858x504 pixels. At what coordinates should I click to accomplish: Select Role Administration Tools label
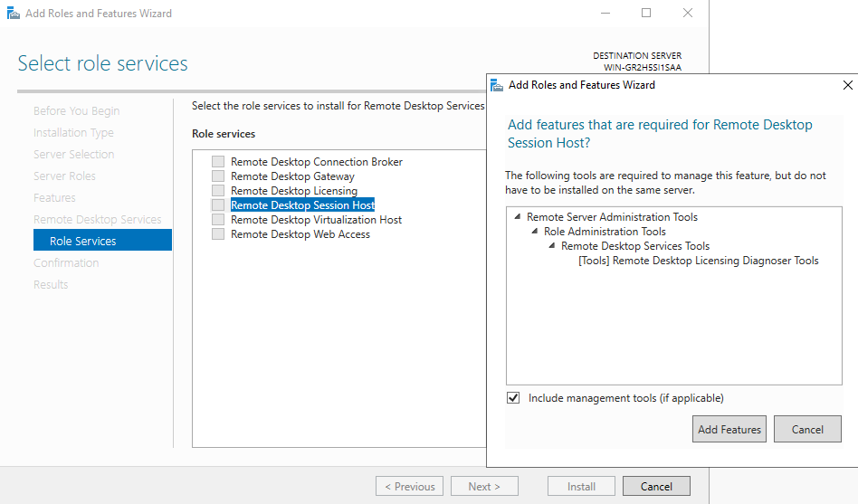click(605, 232)
